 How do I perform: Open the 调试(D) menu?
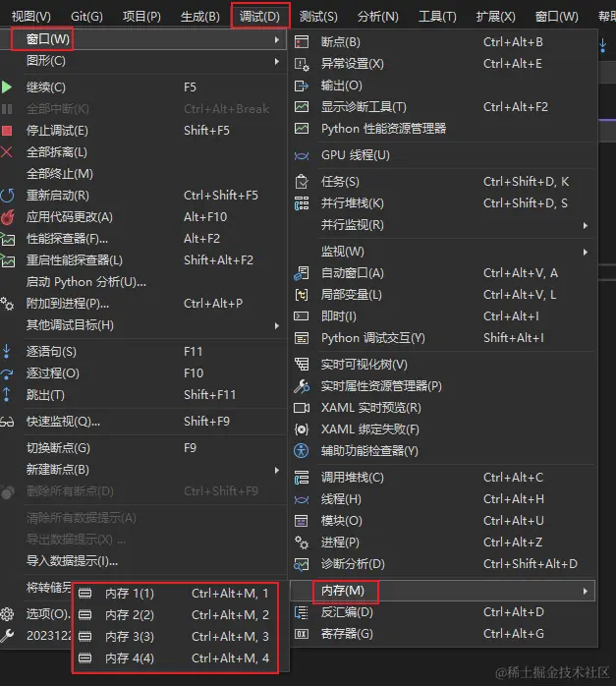tap(259, 17)
